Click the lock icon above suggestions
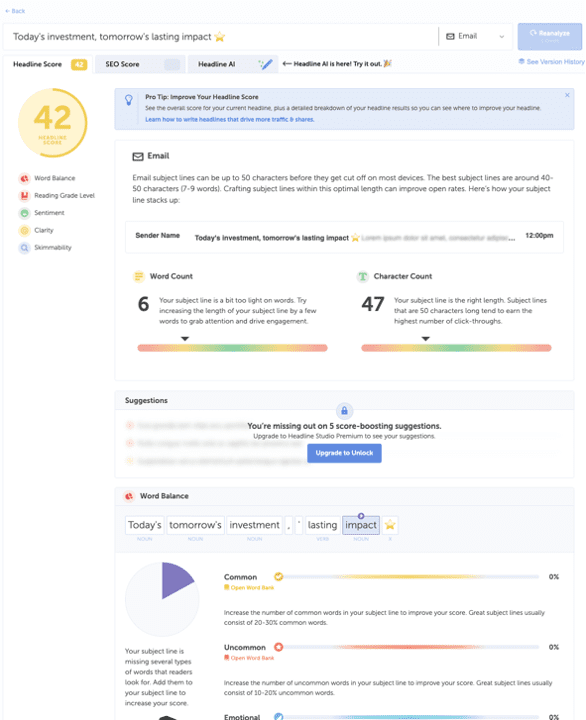 point(344,411)
